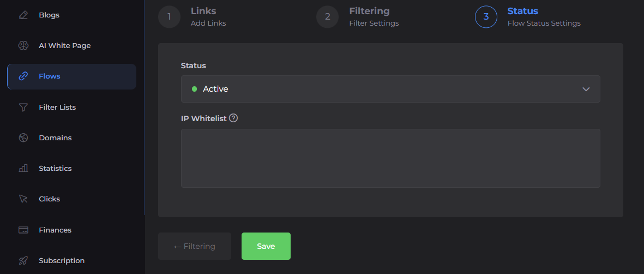Viewport: 644px width, 274px height.
Task: Expand the Status chevron arrow
Action: pyautogui.click(x=586, y=89)
